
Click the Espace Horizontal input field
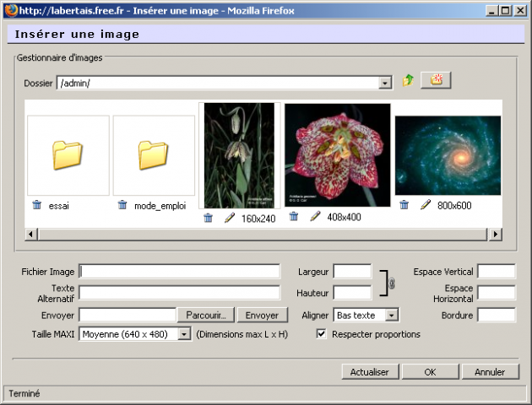coord(497,293)
